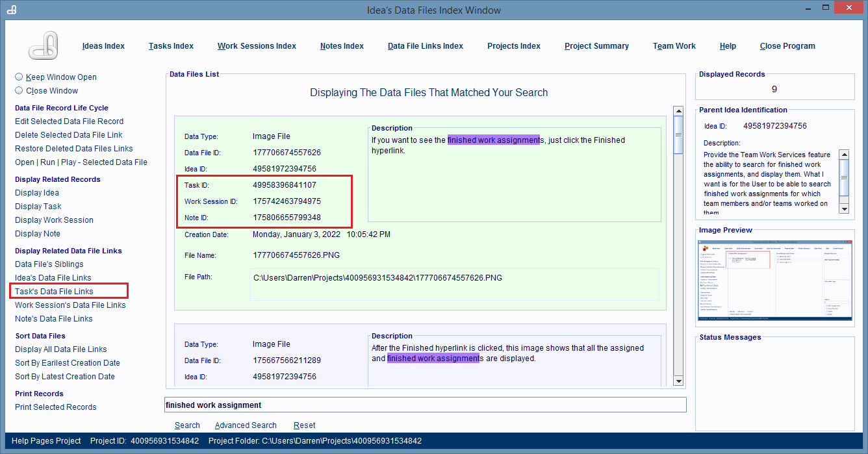Click second record Data File ID 175667566211289
Viewport: 868px width, 454px height.
click(287, 360)
